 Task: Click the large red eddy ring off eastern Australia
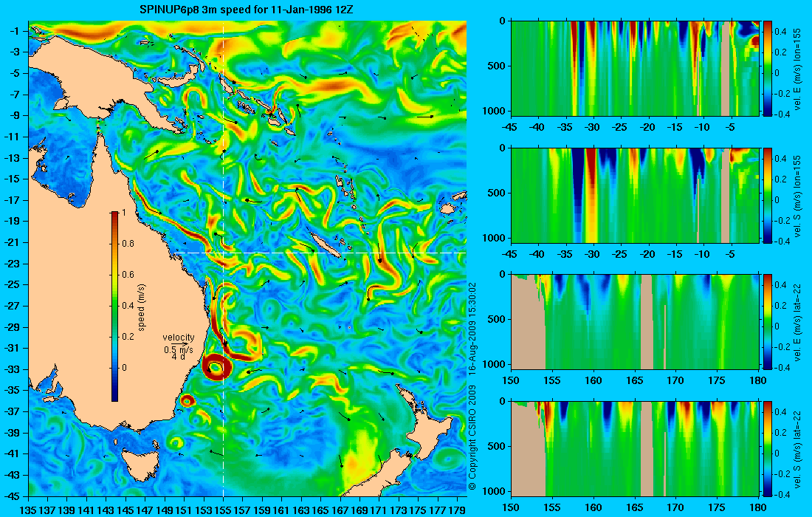[217, 367]
